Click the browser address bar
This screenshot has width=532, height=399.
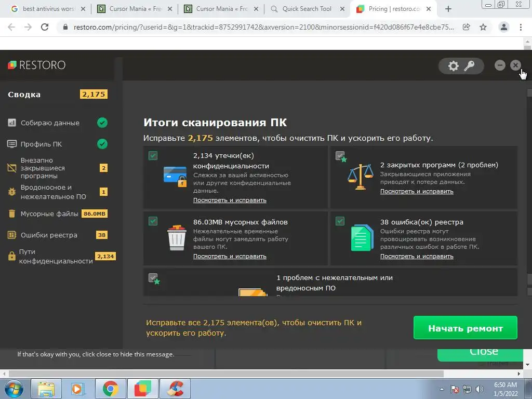click(x=263, y=27)
